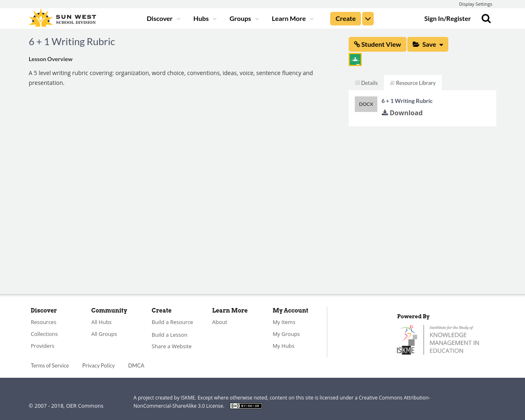Click the Sun West School Division logo

coord(62,18)
